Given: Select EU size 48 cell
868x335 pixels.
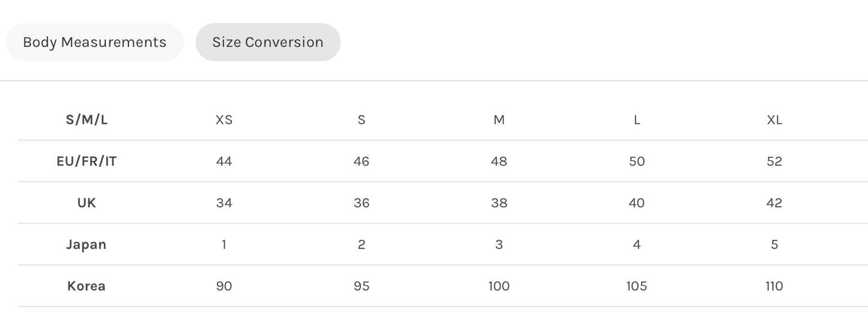Looking at the screenshot, I should (499, 161).
